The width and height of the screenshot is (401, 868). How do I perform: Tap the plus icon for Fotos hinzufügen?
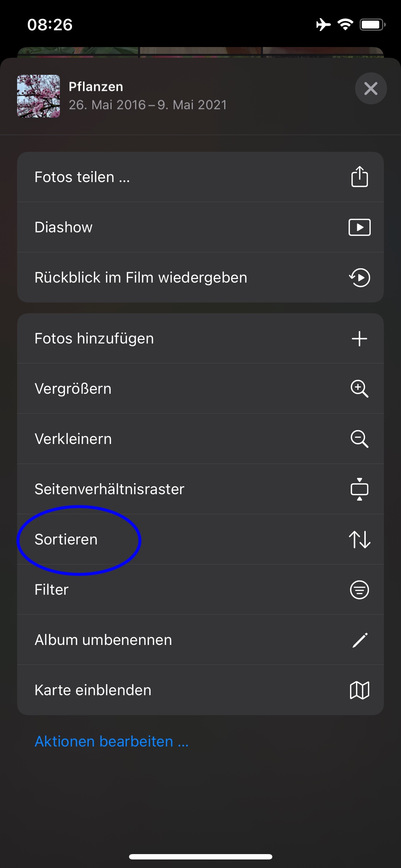click(359, 339)
